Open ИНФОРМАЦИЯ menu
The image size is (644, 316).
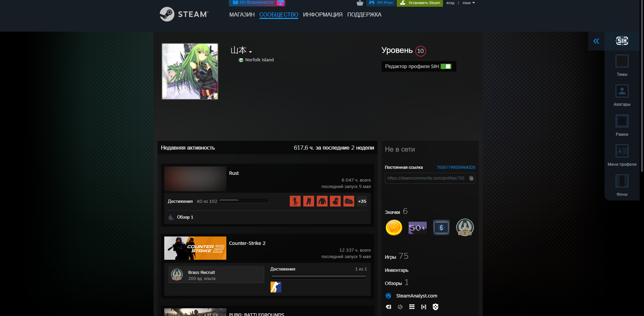(323, 14)
